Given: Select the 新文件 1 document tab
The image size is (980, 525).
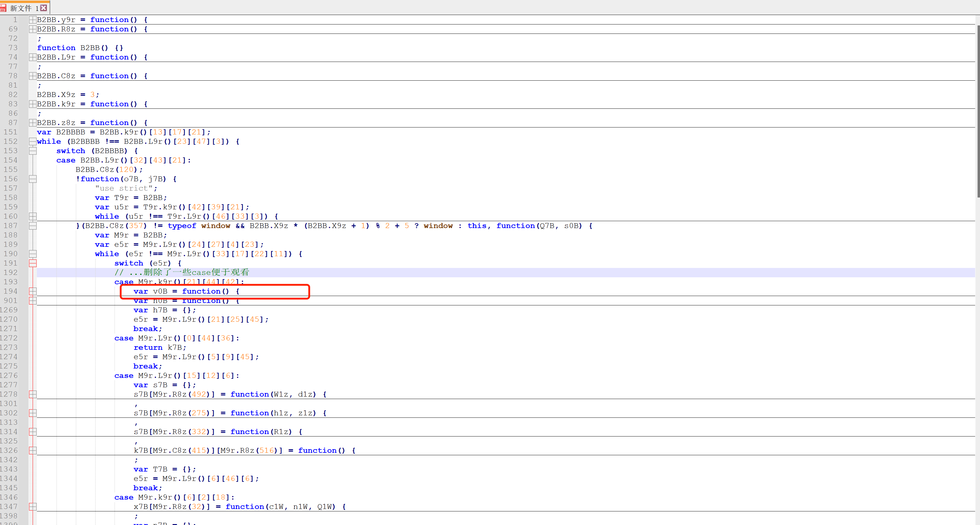Looking at the screenshot, I should click(x=24, y=8).
